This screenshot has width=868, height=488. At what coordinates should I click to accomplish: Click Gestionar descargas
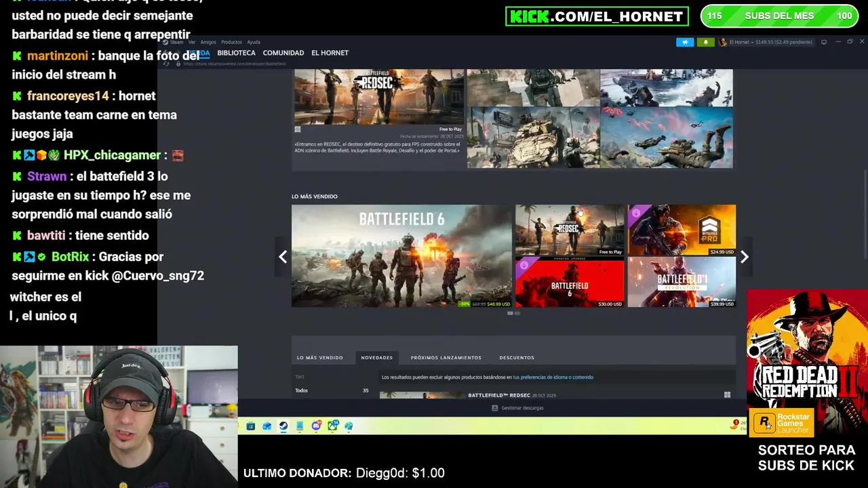[x=522, y=408]
